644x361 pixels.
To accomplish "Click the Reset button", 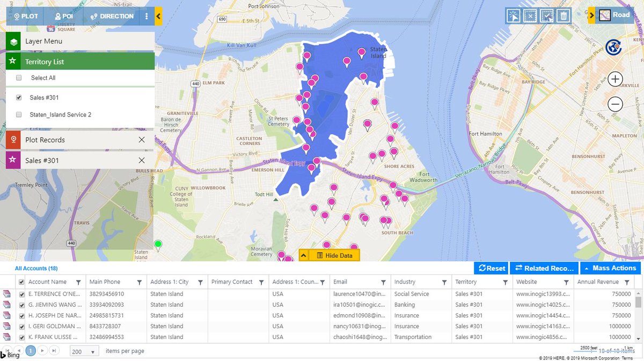I will click(x=492, y=268).
